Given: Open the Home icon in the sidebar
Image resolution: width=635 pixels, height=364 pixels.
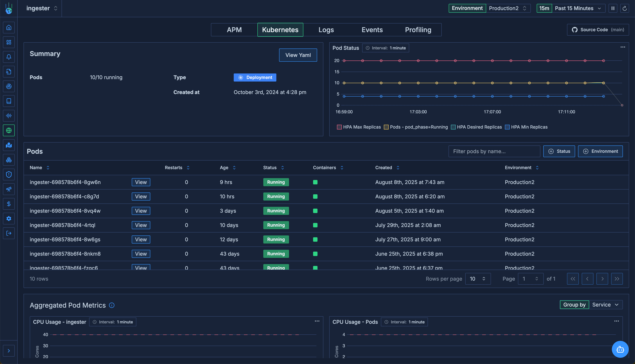Looking at the screenshot, I should (9, 28).
